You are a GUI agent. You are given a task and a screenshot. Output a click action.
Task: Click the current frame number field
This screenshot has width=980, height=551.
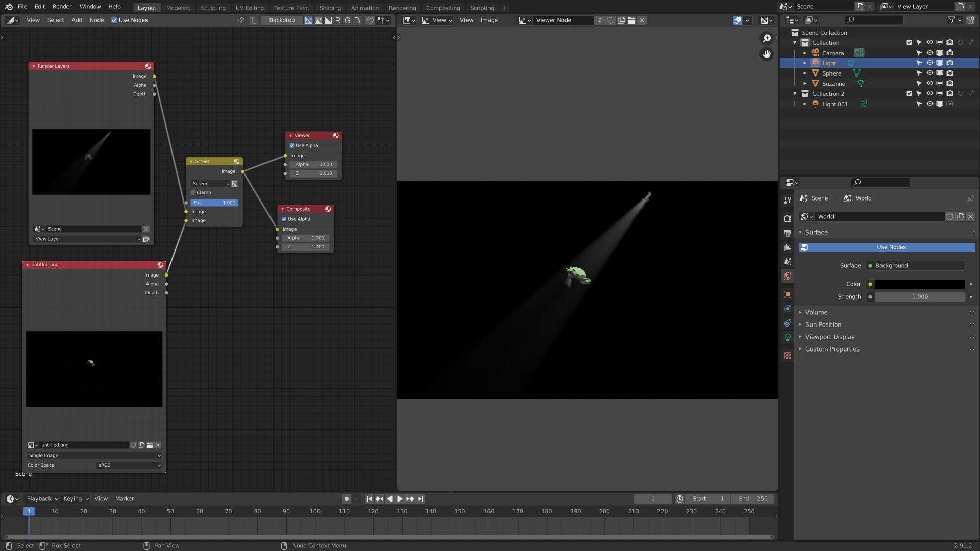tap(653, 498)
